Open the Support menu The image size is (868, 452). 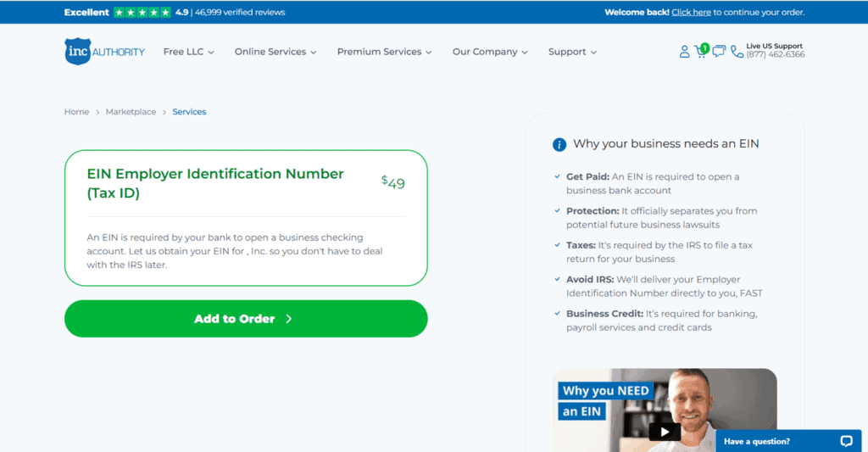(x=572, y=52)
